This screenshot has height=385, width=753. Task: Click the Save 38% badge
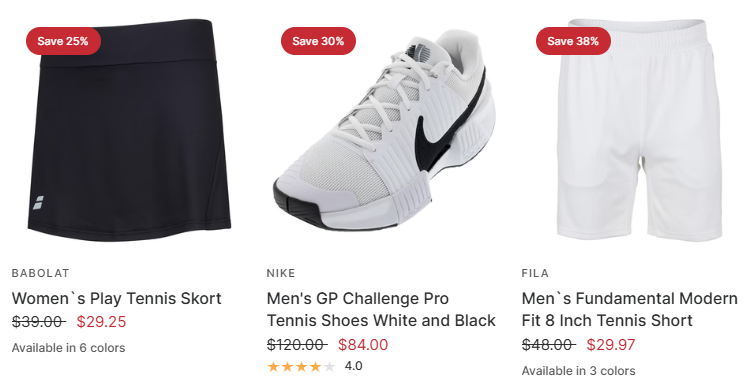[x=573, y=41]
